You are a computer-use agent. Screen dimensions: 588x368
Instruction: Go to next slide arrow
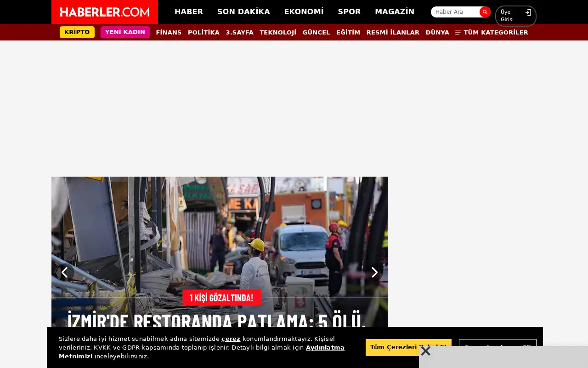tap(374, 272)
